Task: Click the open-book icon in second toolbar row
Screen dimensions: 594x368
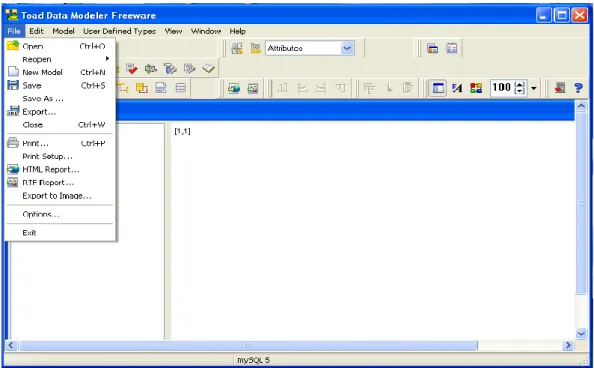Action: tap(208, 69)
